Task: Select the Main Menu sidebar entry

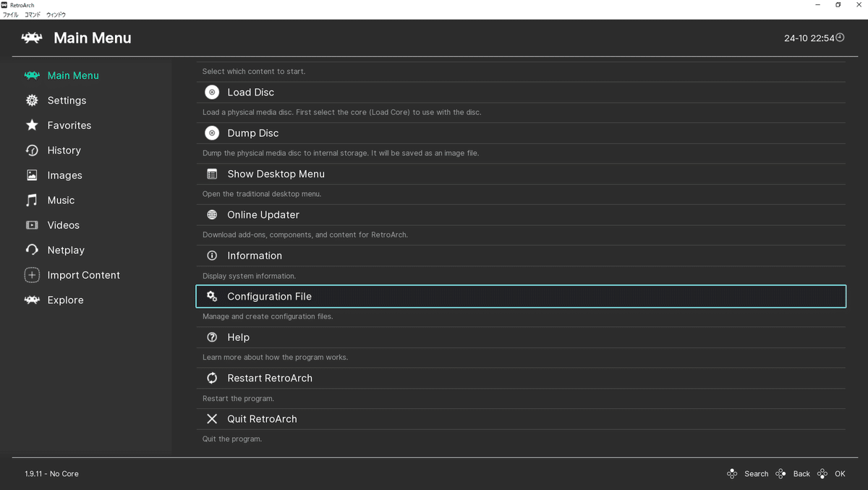Action: click(x=72, y=75)
